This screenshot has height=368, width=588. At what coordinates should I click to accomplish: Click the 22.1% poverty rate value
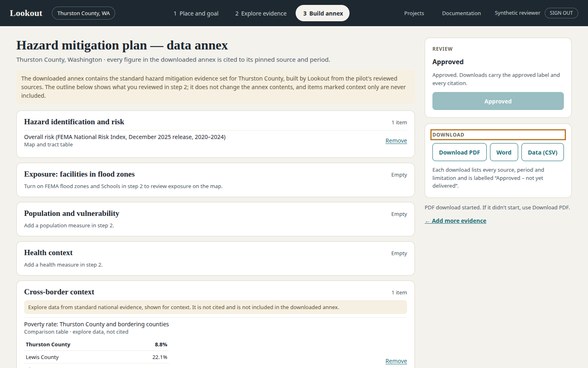pyautogui.click(x=160, y=357)
